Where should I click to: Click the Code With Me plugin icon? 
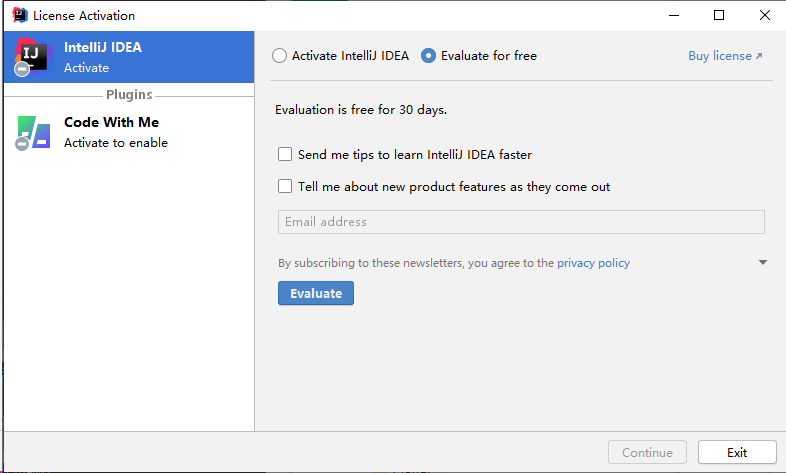33,132
